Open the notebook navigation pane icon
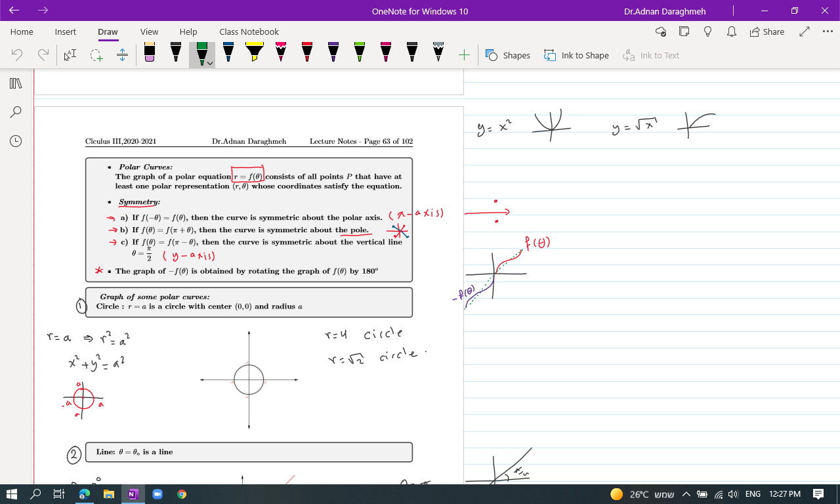Viewport: 840px width, 504px height. [16, 83]
